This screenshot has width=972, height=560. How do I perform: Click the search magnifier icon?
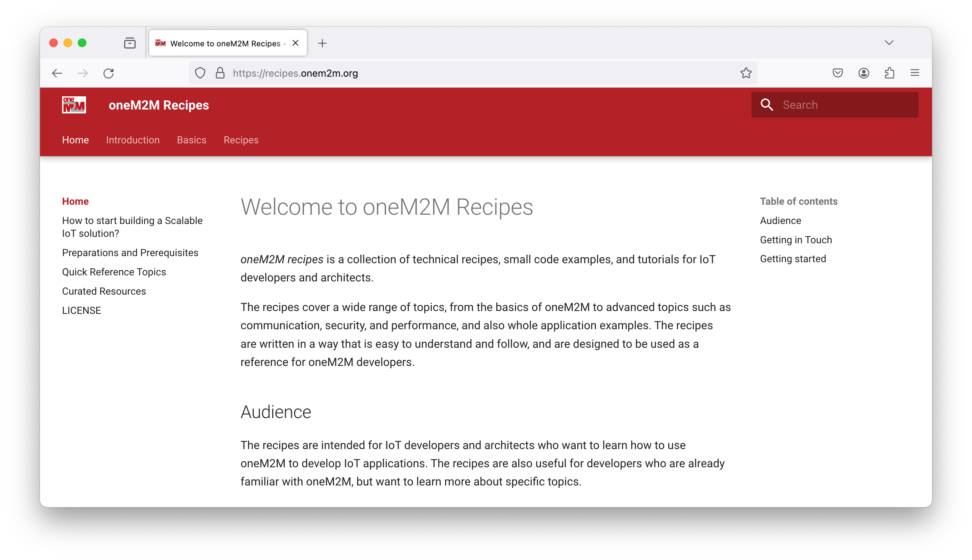[766, 105]
